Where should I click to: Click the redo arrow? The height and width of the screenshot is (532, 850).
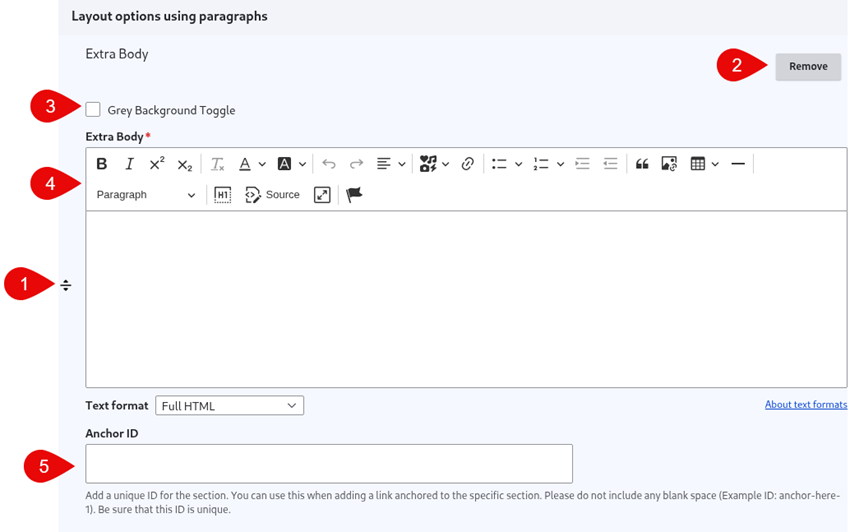click(356, 164)
